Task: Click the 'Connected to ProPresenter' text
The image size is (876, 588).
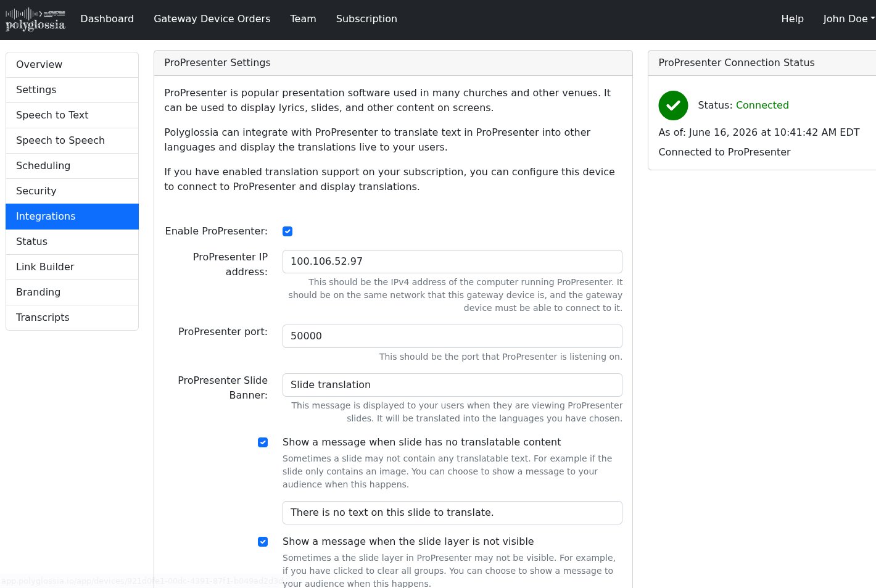Action: [x=724, y=152]
